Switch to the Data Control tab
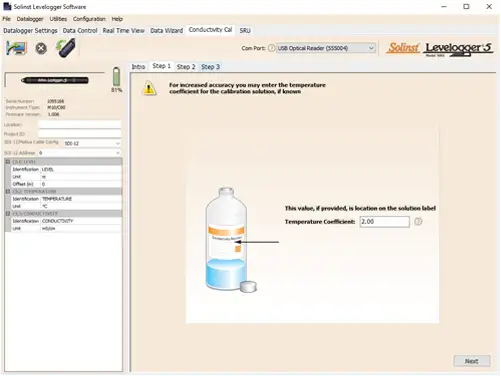The image size is (501, 377). (80, 31)
